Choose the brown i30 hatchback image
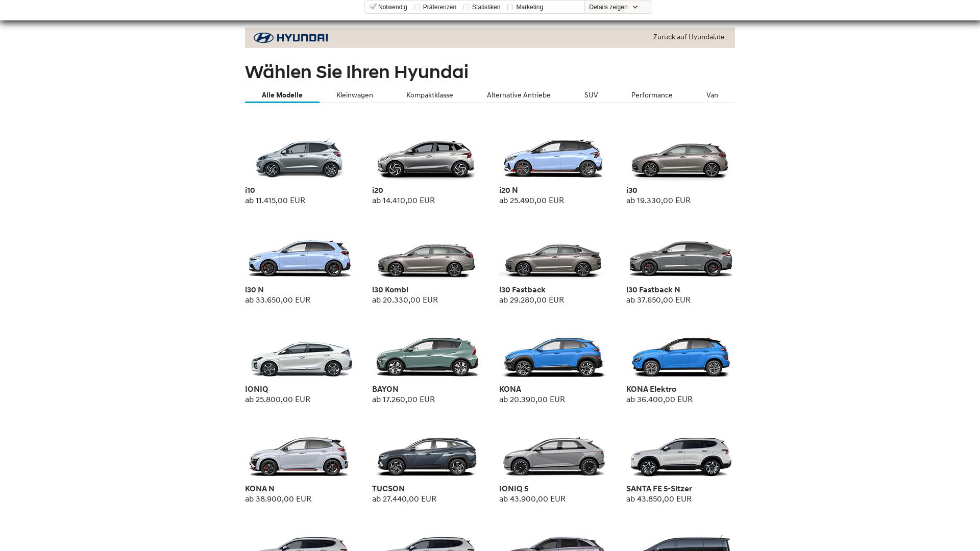Screen dimensions: 980x551 [680, 160]
